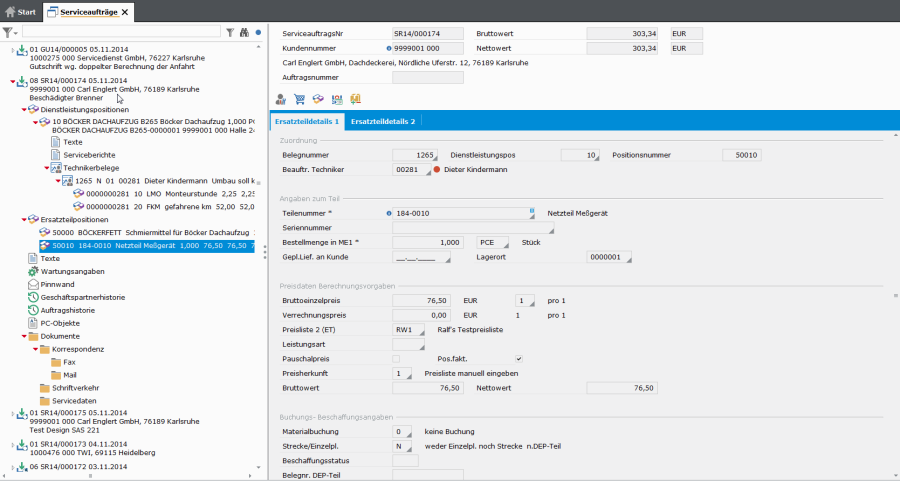
Task: Click the binoculars search icon
Action: 243,33
